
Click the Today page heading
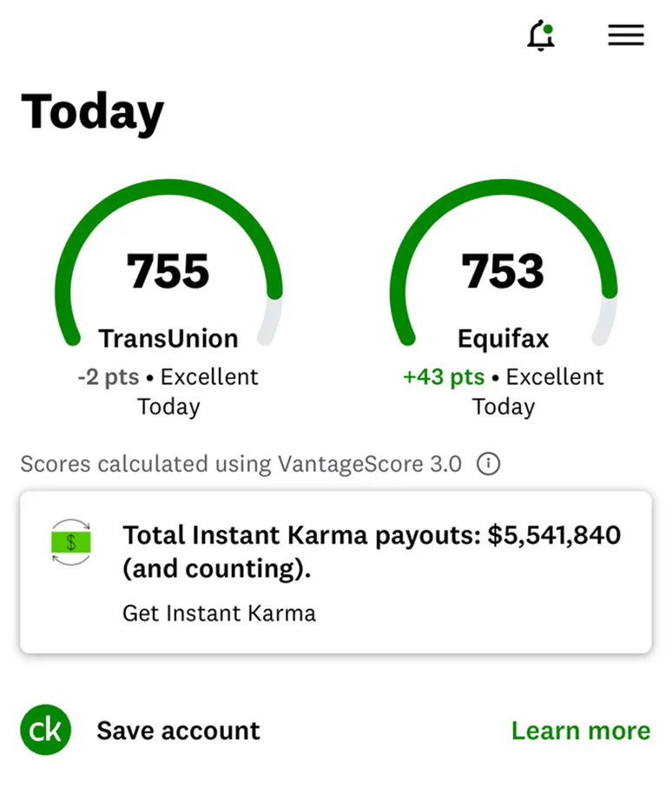pyautogui.click(x=93, y=112)
